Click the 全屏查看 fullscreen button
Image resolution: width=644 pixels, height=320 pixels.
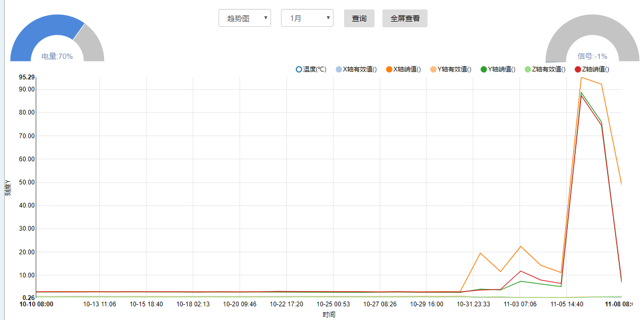click(x=405, y=18)
